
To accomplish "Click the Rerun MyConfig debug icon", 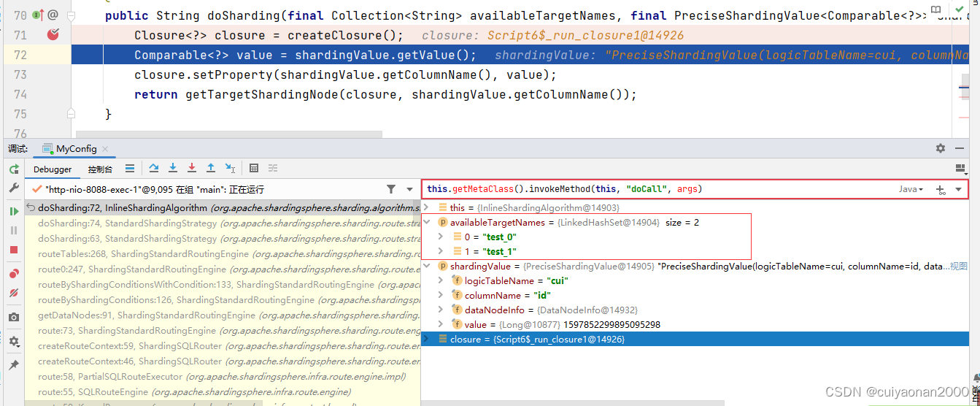I will 14,169.
